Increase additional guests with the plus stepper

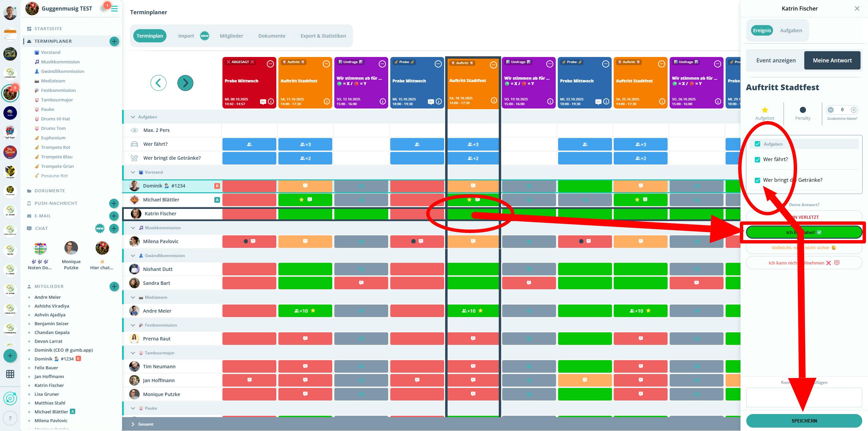tap(854, 110)
